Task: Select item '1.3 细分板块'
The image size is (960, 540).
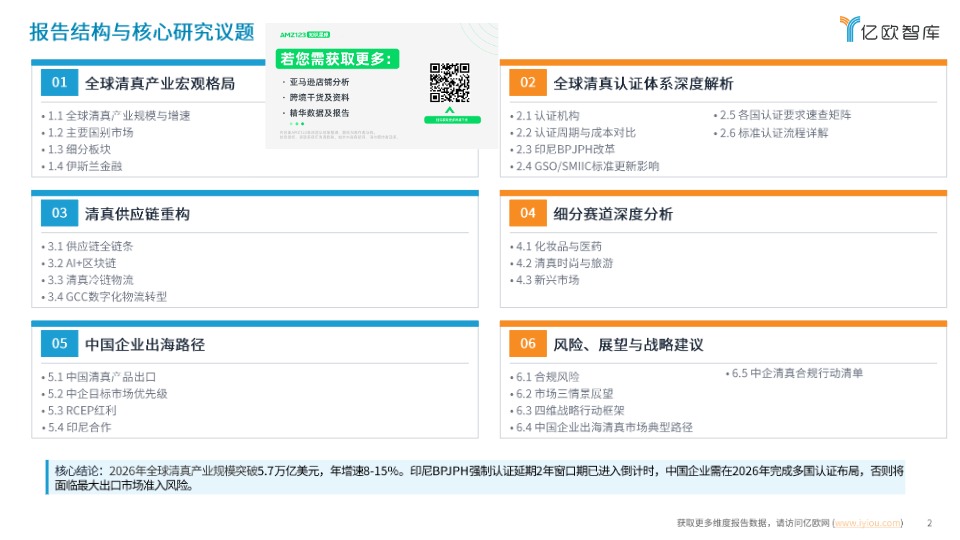Action: pos(79,149)
